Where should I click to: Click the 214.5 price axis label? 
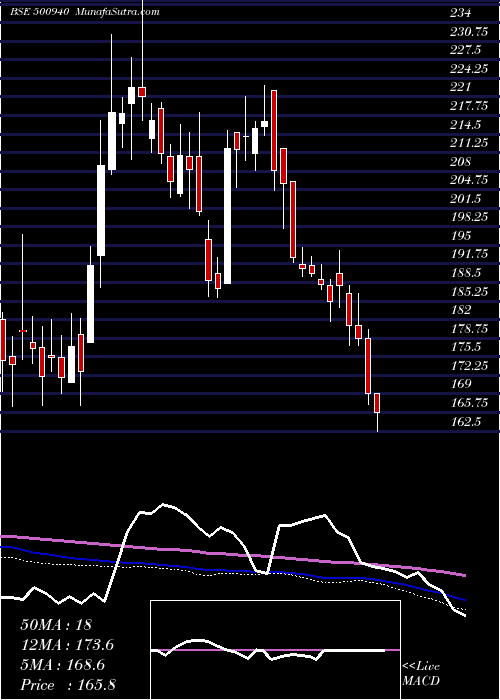point(465,125)
